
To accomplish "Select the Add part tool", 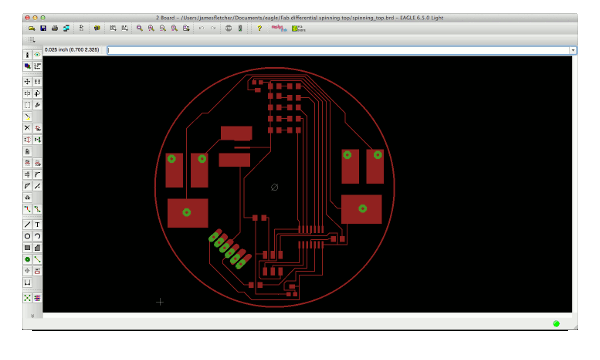I will [x=37, y=128].
